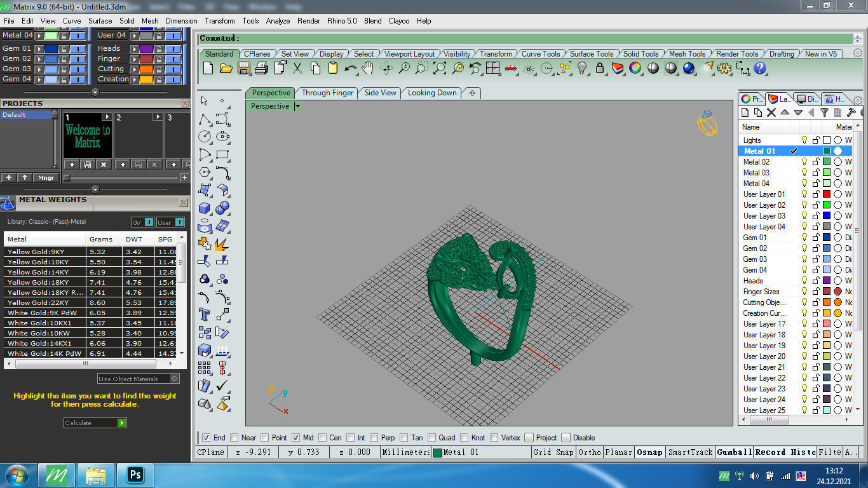The image size is (868, 488).
Task: Expand project slot 2 dropdown arrow
Action: tap(158, 117)
